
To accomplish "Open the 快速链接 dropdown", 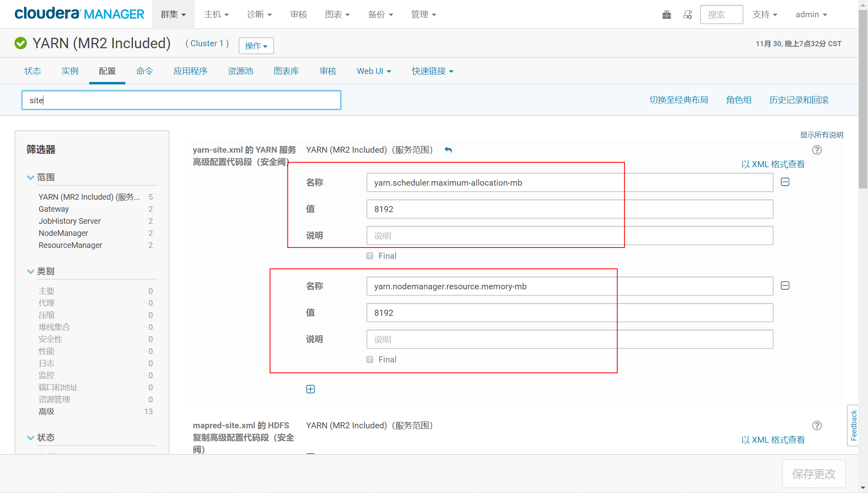I will (x=432, y=71).
